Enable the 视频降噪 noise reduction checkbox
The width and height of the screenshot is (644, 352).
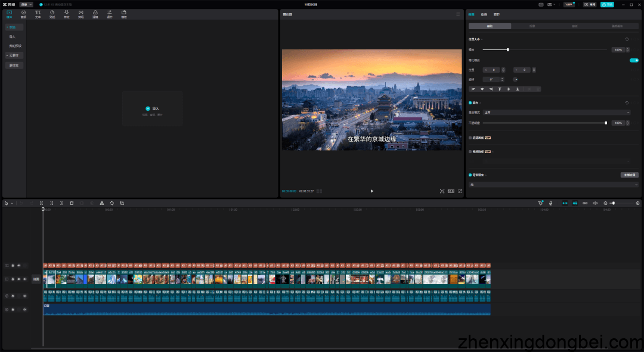(470, 151)
